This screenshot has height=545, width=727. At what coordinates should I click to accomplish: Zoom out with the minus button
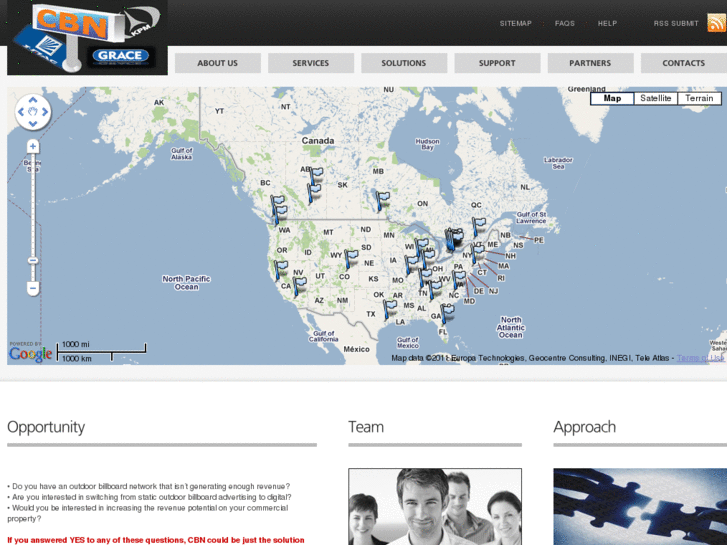coord(32,288)
